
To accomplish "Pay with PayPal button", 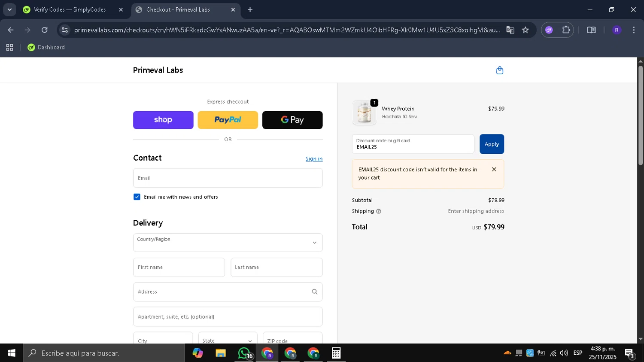I will pyautogui.click(x=228, y=120).
